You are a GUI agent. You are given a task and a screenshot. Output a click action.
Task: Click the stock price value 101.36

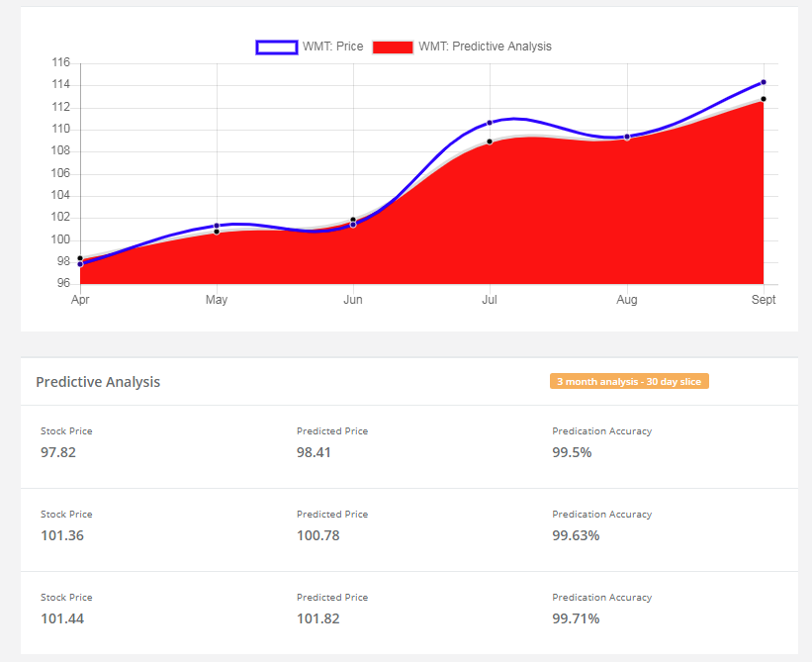pos(62,535)
